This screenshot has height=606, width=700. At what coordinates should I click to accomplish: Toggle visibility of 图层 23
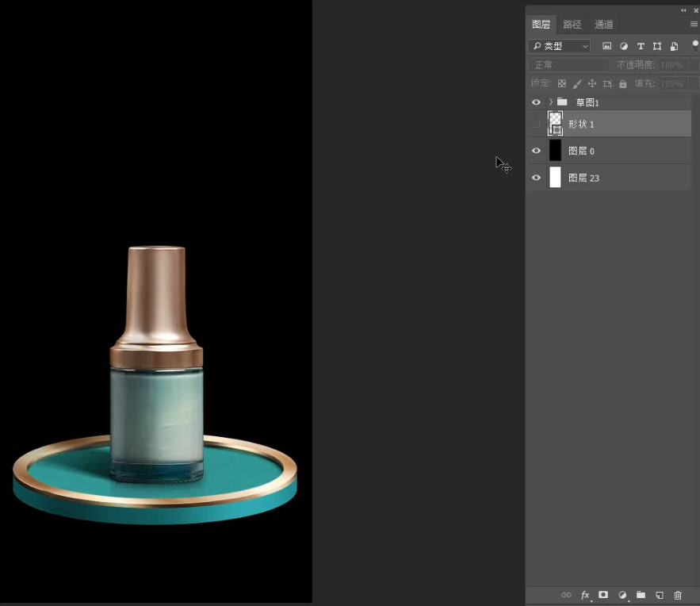point(537,178)
